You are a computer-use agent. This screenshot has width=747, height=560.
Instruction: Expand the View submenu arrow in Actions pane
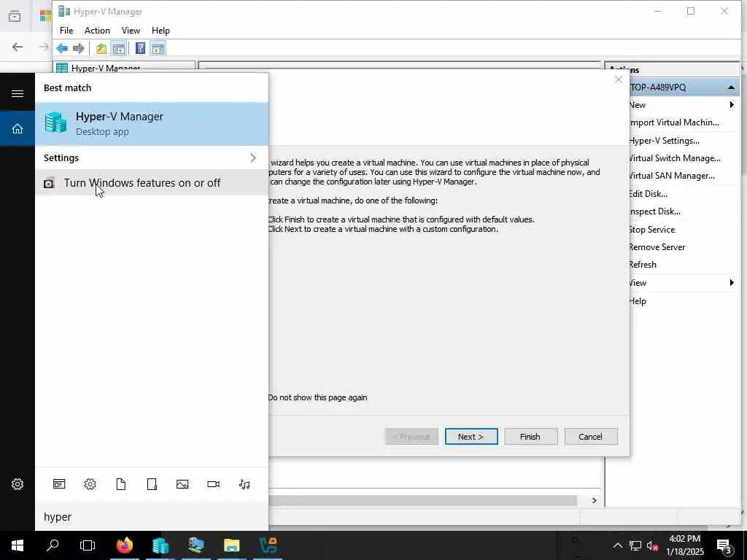point(732,283)
